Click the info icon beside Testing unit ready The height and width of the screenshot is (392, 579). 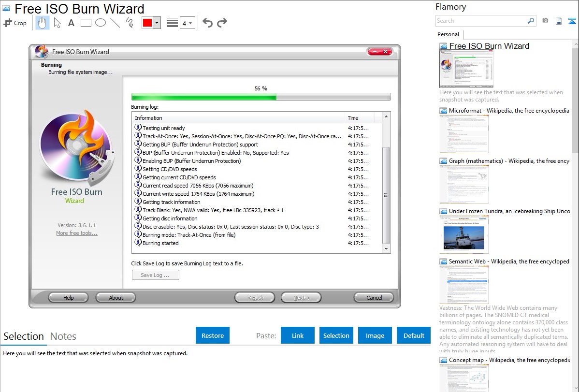(x=138, y=128)
